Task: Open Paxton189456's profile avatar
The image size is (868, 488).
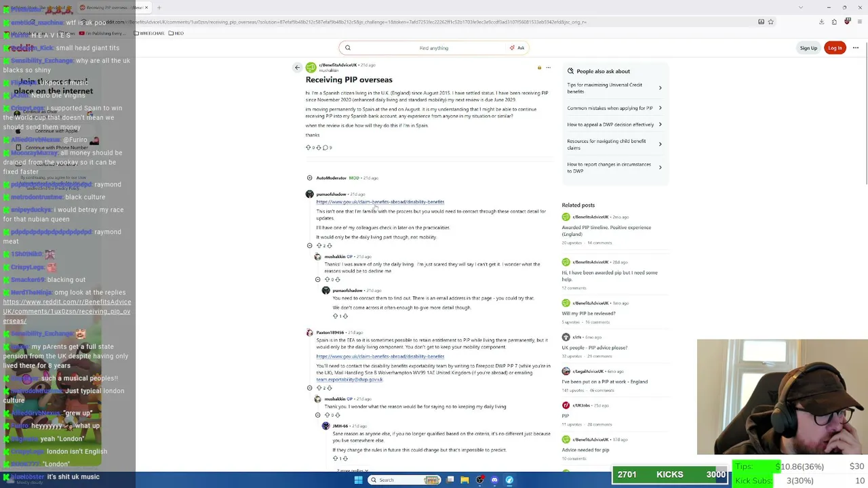Action: point(310,333)
